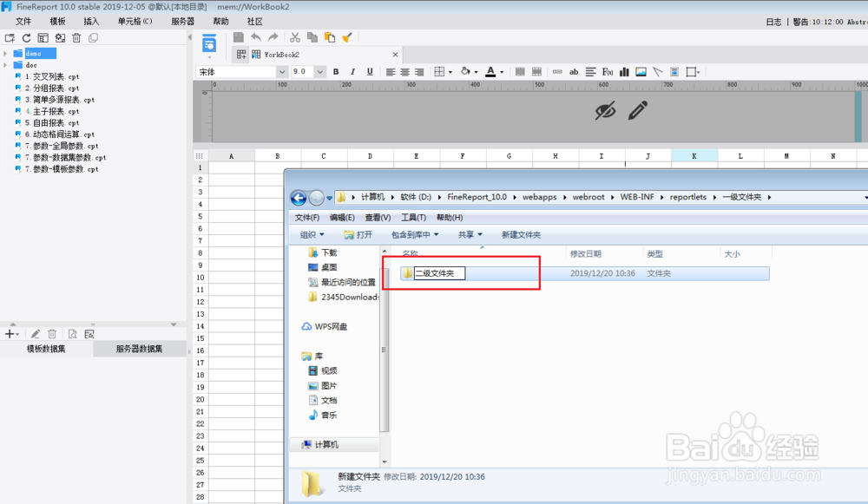Viewport: 868px width, 504px height.
Task: Click the new template icon in file panel
Action: click(10, 38)
